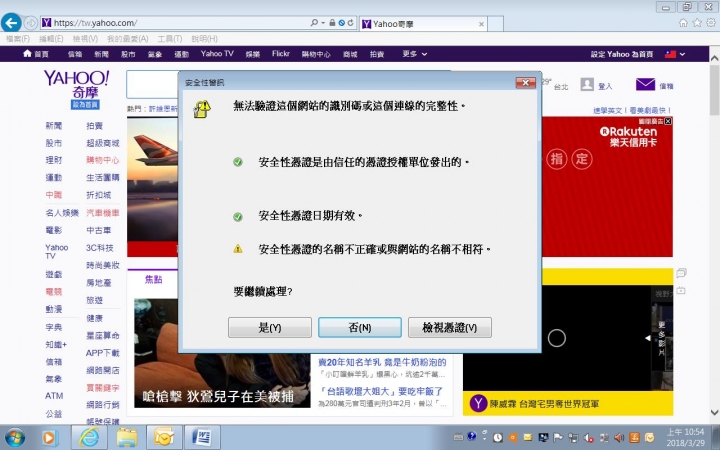Click headline 賣20年知名羊乳 竟是牛奶粉泡的
Image resolution: width=720 pixels, height=450 pixels.
click(x=382, y=362)
